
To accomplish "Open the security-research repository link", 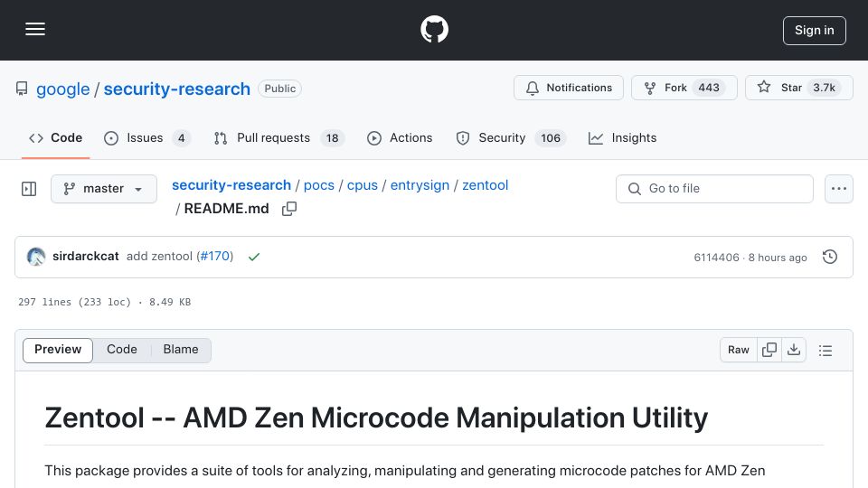I will click(x=177, y=89).
